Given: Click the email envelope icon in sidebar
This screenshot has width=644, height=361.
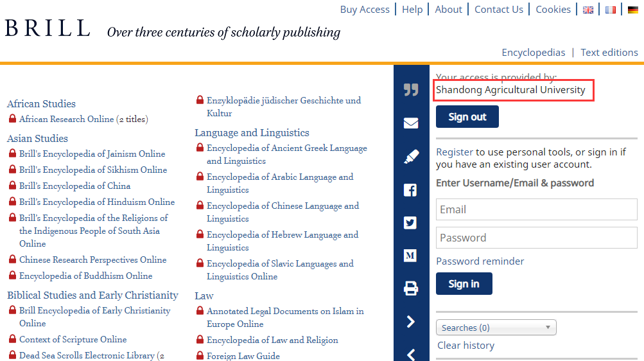Looking at the screenshot, I should 411,123.
